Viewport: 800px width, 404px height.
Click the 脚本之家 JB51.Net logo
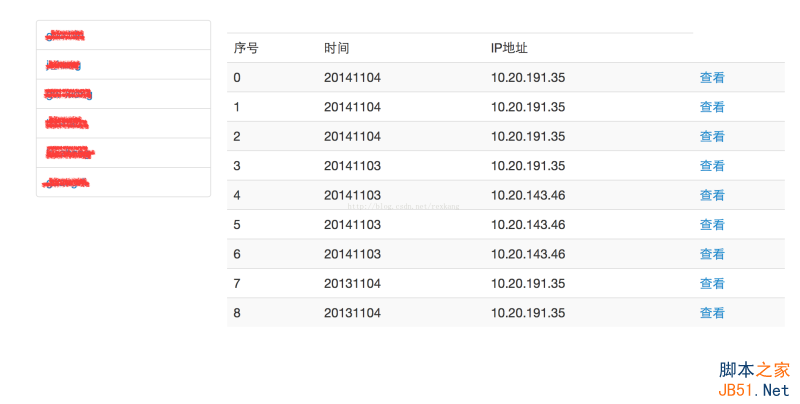pyautogui.click(x=753, y=379)
